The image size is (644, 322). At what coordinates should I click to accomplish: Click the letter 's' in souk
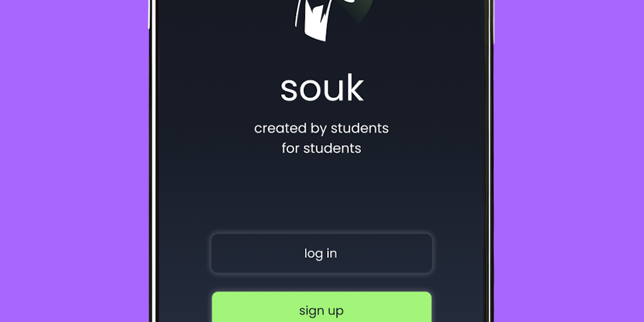288,91
